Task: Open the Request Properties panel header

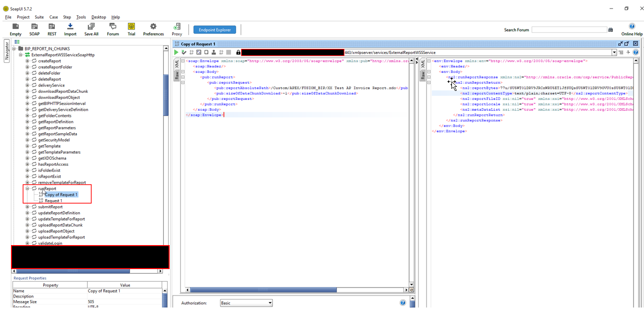Action: 30,278
